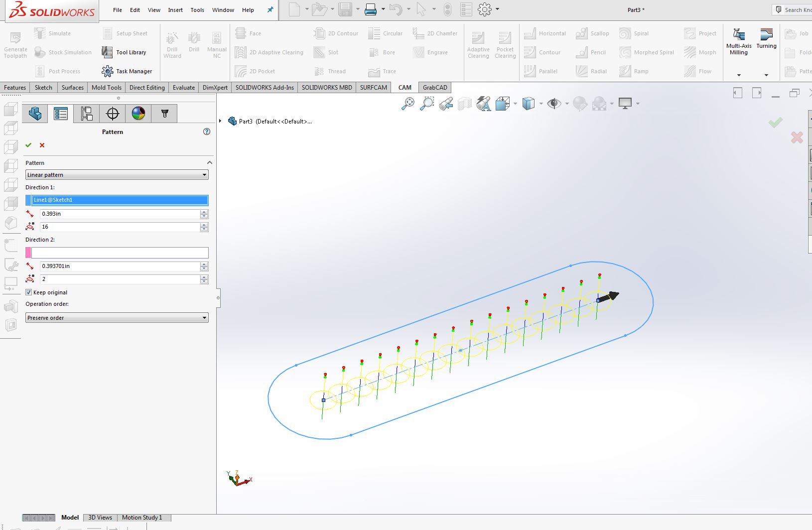Expand dropdown arrow under Multi-Axis Milling
The width and height of the screenshot is (812, 530).
pyautogui.click(x=739, y=75)
